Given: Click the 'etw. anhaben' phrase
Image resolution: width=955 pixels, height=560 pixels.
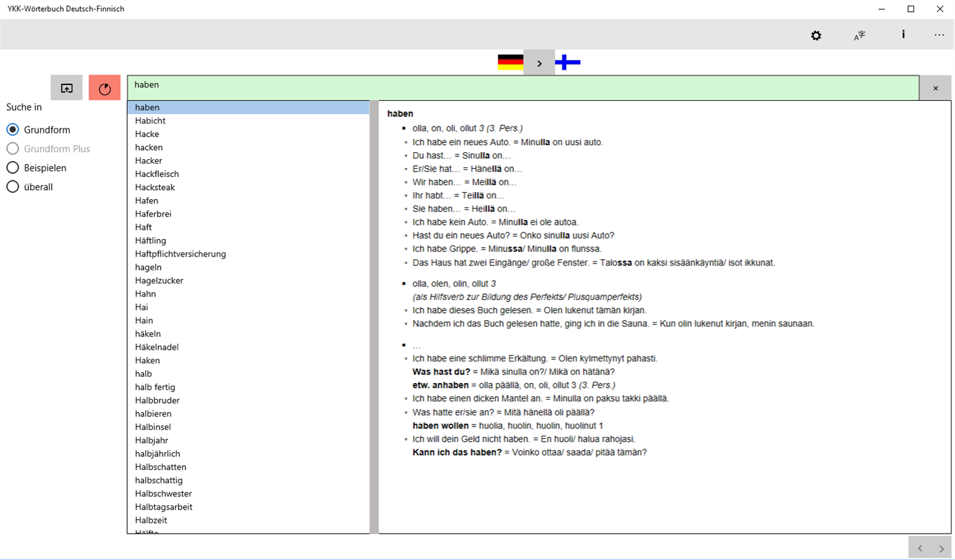Looking at the screenshot, I should (441, 385).
